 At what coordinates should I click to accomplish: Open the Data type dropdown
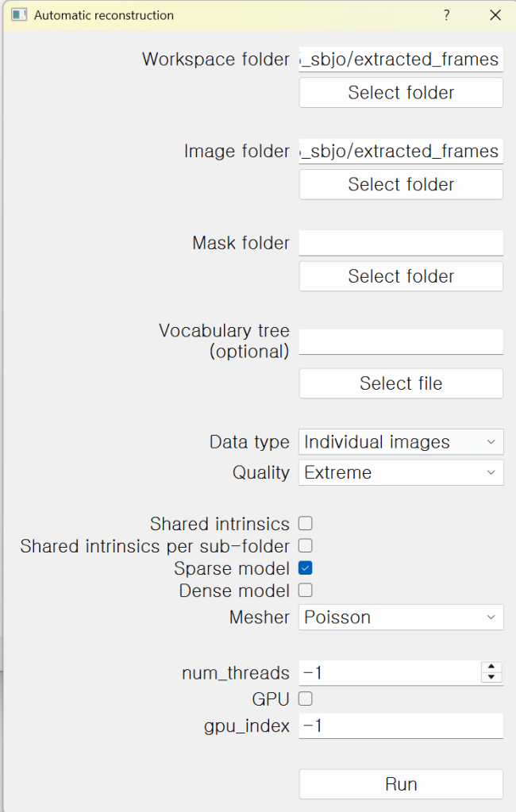(401, 442)
